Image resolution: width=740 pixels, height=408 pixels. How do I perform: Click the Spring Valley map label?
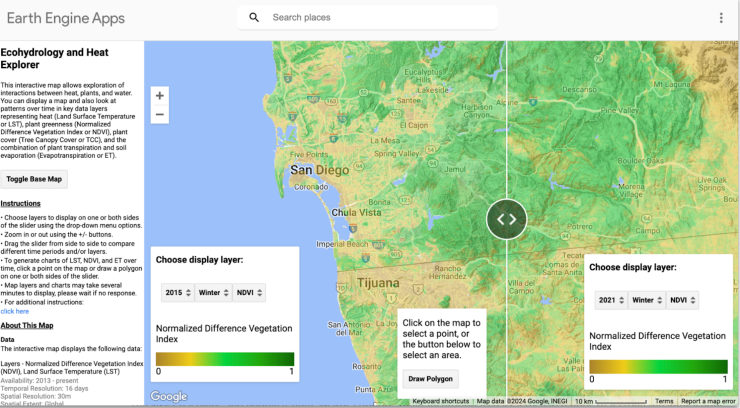click(396, 154)
